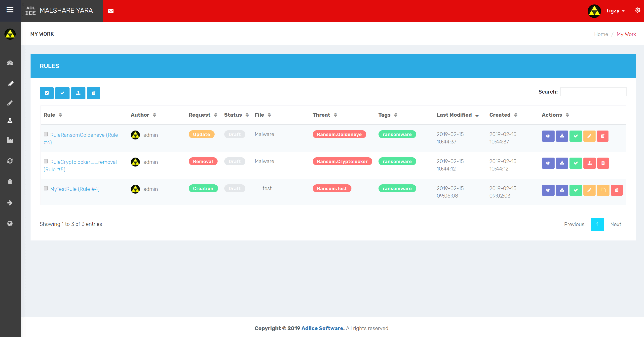644x337 pixels.
Task: Tick the RuleRansomGoldeneye row checkbox
Action: pos(46,134)
